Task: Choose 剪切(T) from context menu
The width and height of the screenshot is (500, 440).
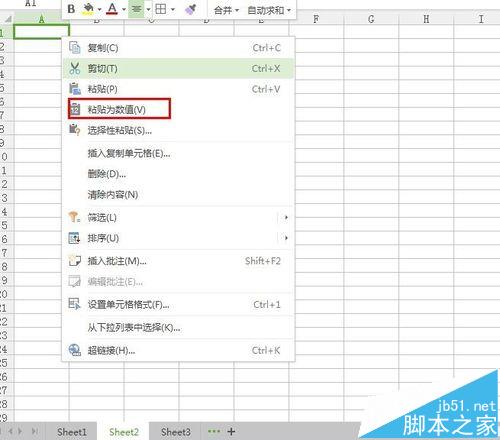Action: 178,69
